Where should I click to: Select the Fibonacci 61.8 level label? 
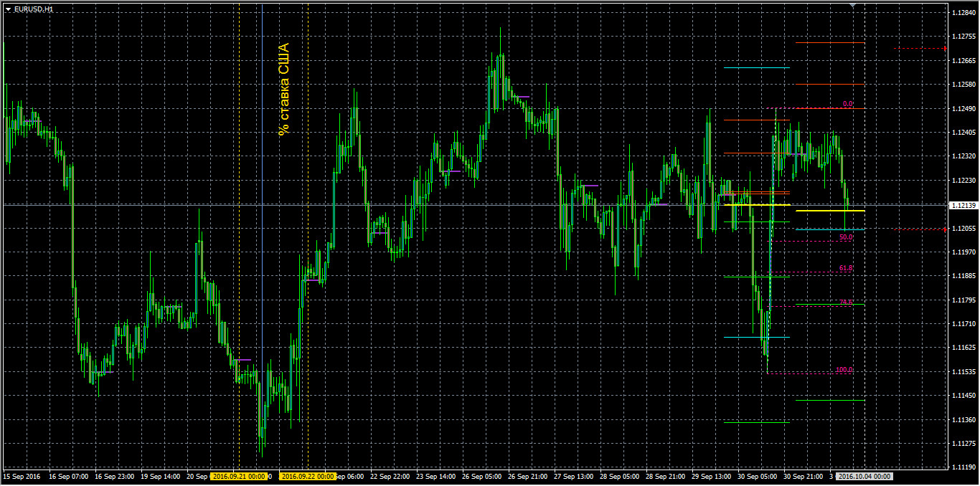pos(846,268)
